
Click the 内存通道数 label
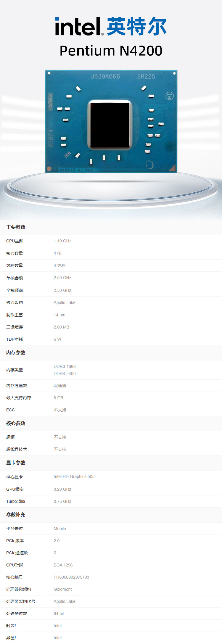[17, 386]
